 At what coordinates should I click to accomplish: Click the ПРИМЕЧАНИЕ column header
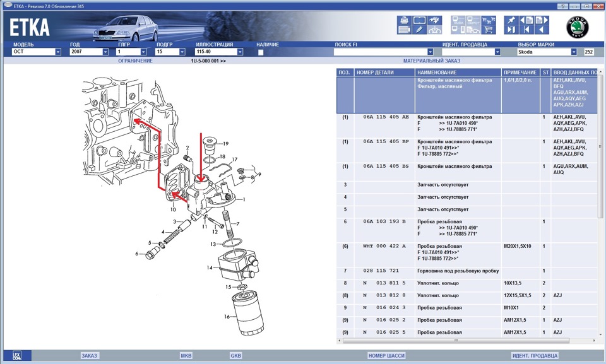(520, 73)
